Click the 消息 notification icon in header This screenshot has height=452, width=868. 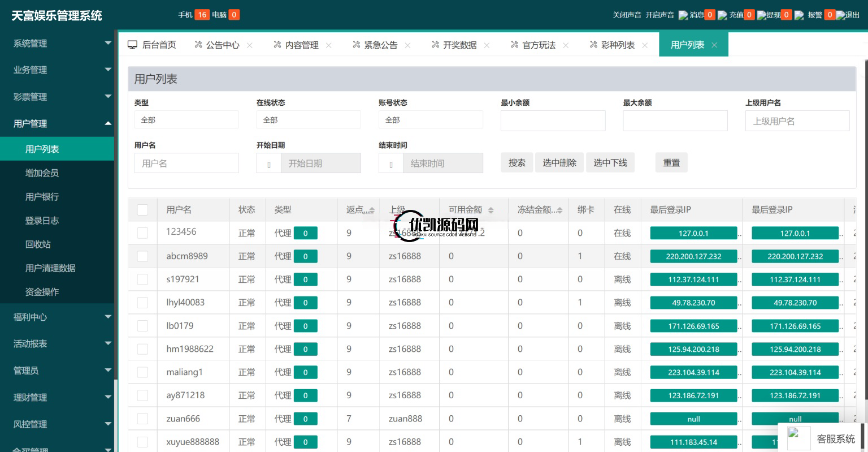point(683,15)
